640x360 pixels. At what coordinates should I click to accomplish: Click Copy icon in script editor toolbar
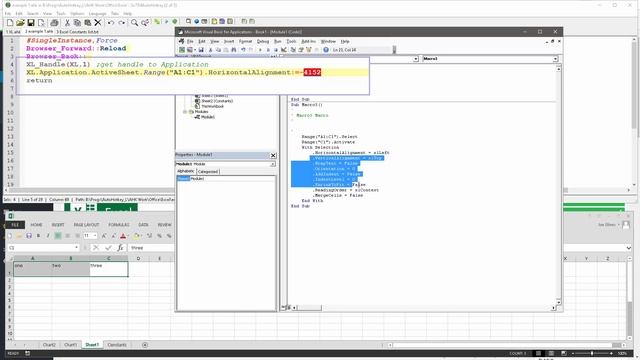click(x=77, y=23)
